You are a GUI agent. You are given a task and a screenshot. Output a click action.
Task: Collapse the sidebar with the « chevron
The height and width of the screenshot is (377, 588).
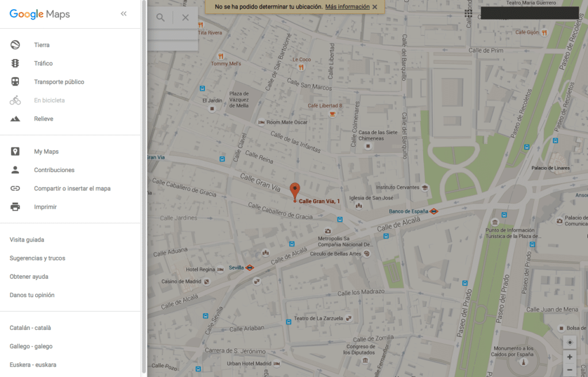pyautogui.click(x=123, y=13)
